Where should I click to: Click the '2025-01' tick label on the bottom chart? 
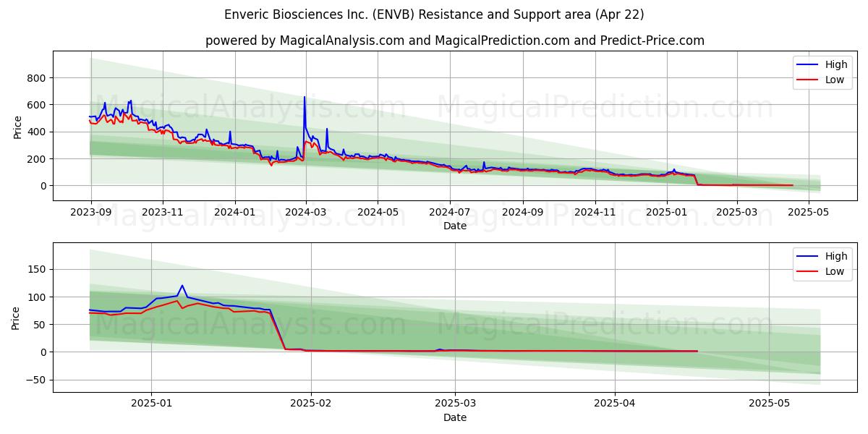[151, 404]
